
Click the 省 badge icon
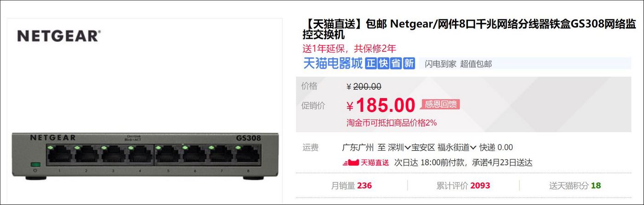point(396,64)
